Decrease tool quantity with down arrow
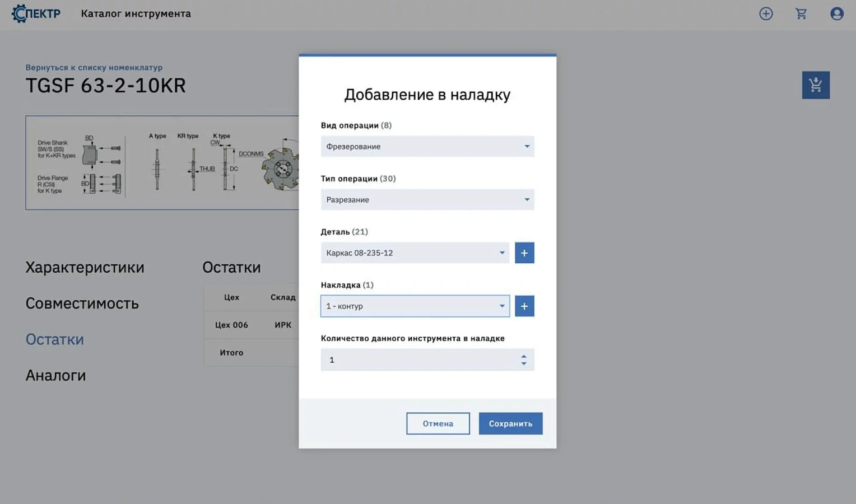The height and width of the screenshot is (504, 856). [524, 363]
